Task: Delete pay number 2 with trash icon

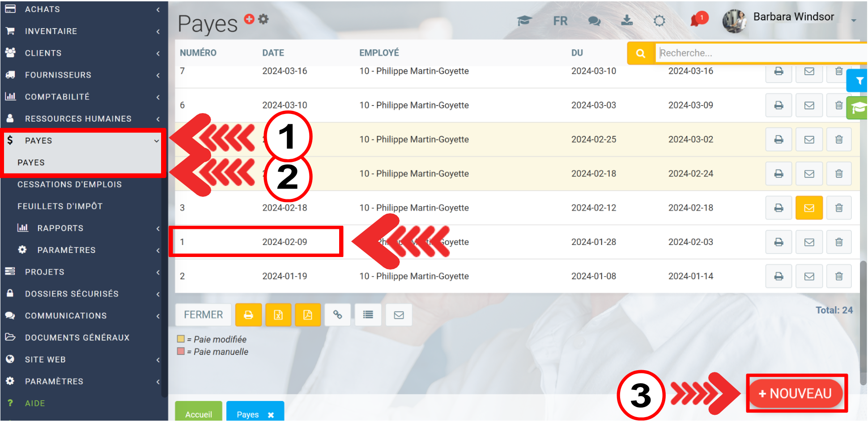Action: [839, 276]
